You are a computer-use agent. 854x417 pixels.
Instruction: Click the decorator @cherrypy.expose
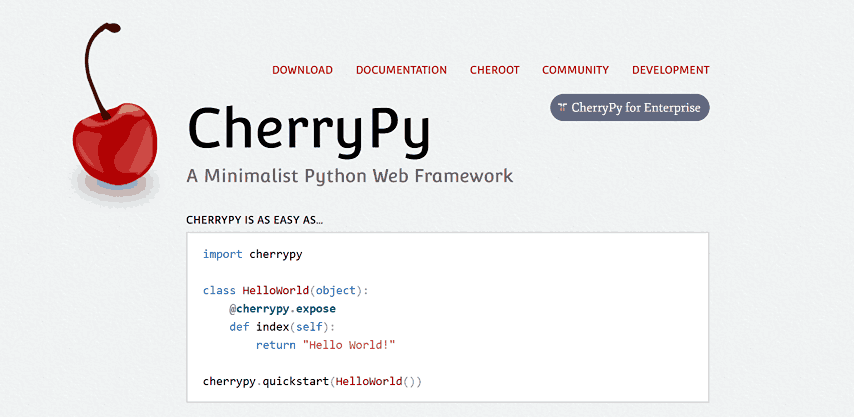[x=282, y=309]
